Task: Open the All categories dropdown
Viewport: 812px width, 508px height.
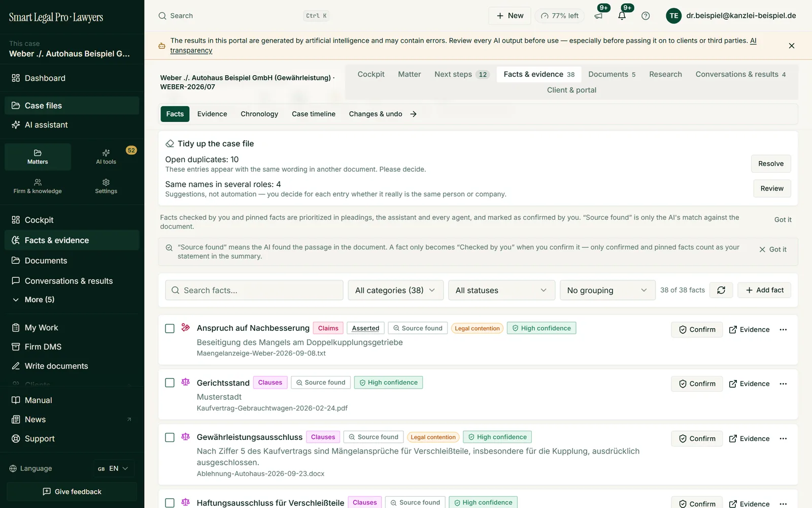Action: point(395,290)
